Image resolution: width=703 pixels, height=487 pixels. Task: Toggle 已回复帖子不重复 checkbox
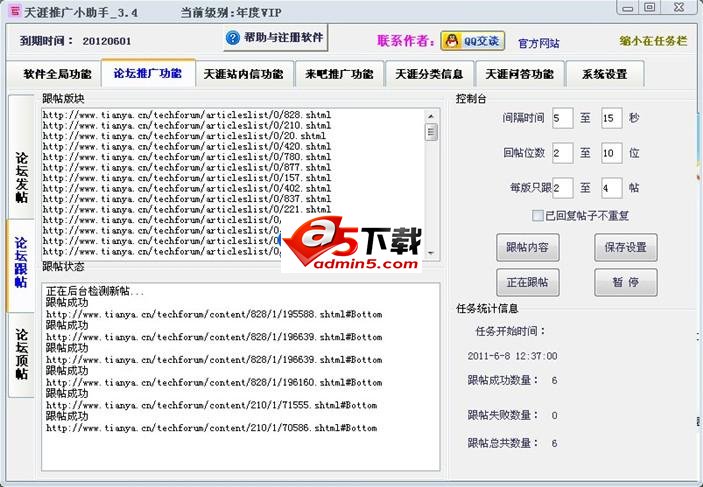coord(538,216)
